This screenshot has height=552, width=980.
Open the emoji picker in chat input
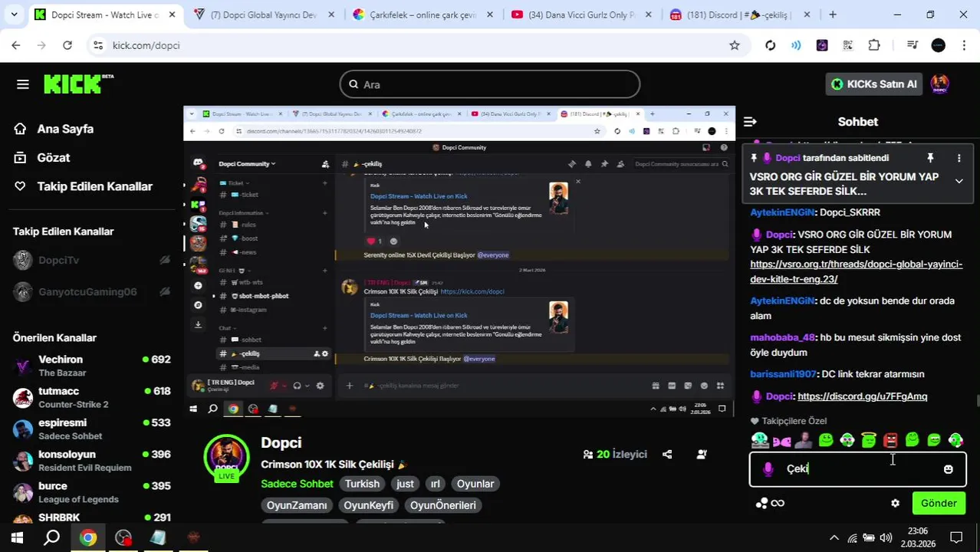(x=948, y=469)
